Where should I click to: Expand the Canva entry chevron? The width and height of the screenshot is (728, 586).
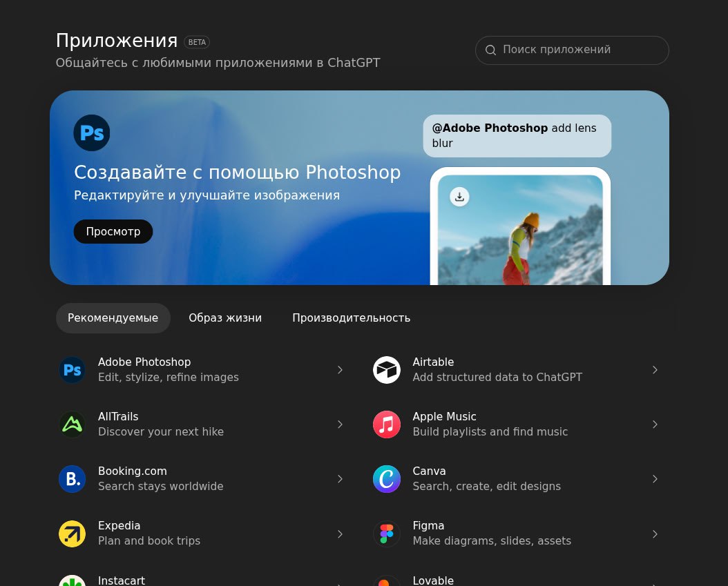[x=655, y=479]
